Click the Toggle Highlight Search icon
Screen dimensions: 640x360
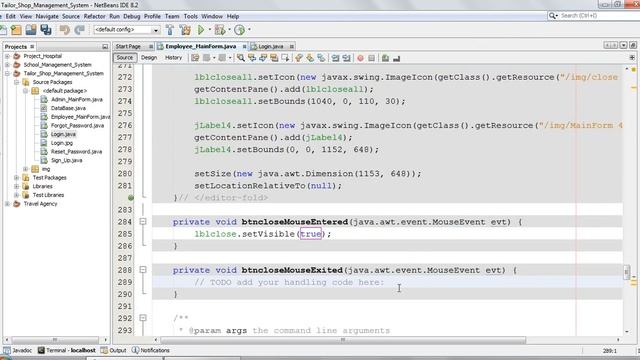[274, 58]
